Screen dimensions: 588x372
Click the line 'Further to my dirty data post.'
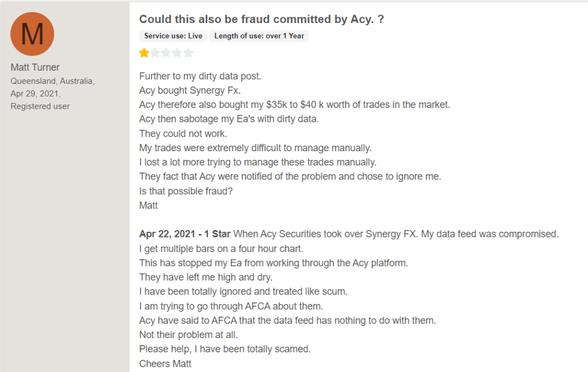tap(200, 76)
